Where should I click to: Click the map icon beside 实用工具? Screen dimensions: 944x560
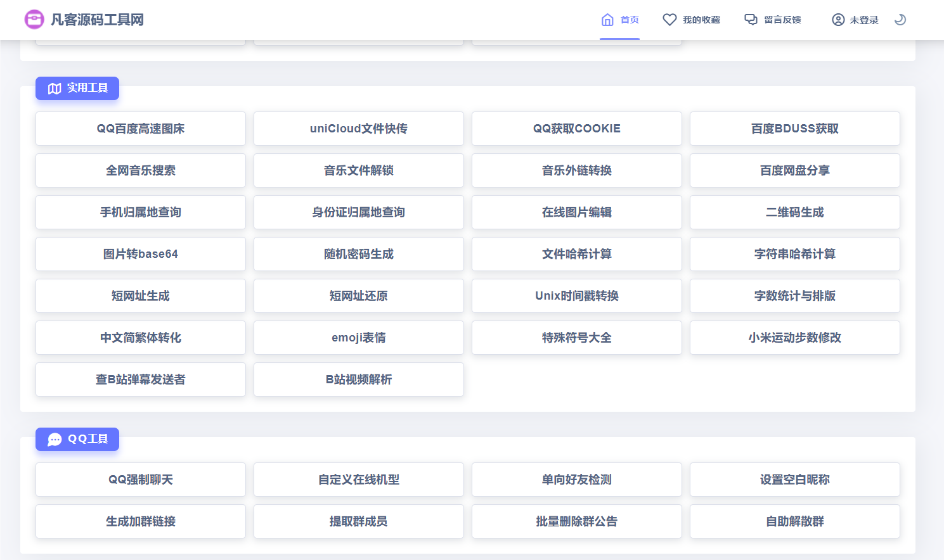[55, 88]
